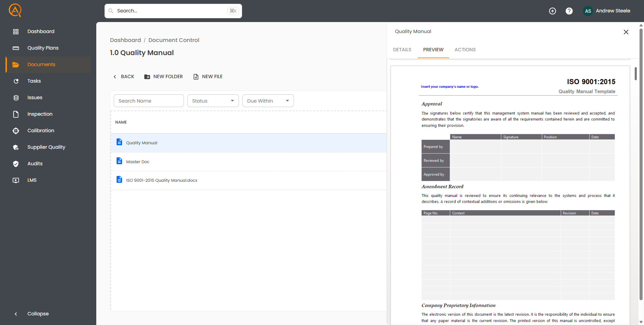Click the Master Doc file icon
This screenshot has width=644, height=325.
(119, 161)
